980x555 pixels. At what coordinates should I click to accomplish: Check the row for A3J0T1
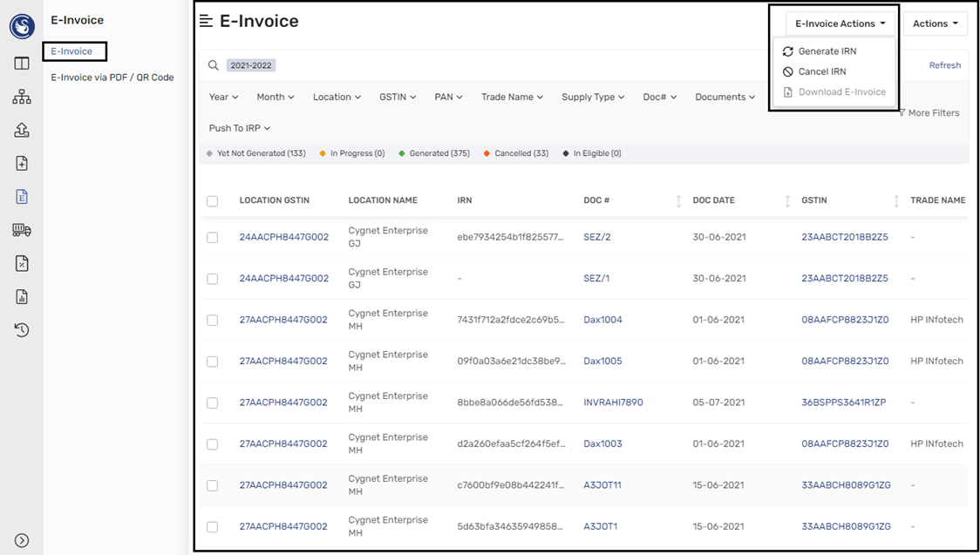point(213,527)
